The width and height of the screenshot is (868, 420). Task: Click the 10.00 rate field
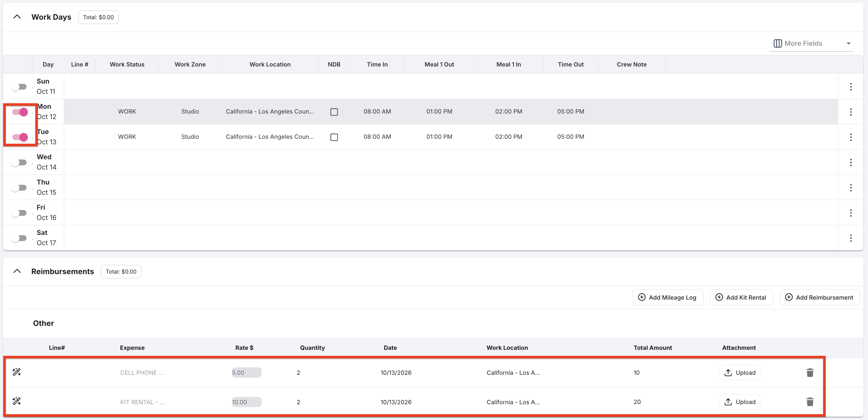click(246, 402)
